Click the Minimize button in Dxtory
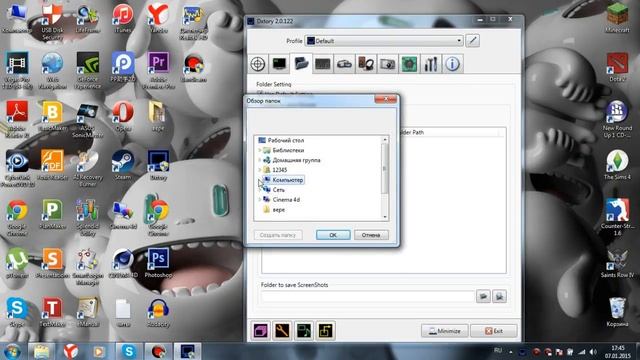This screenshot has width=640, height=360. click(444, 331)
